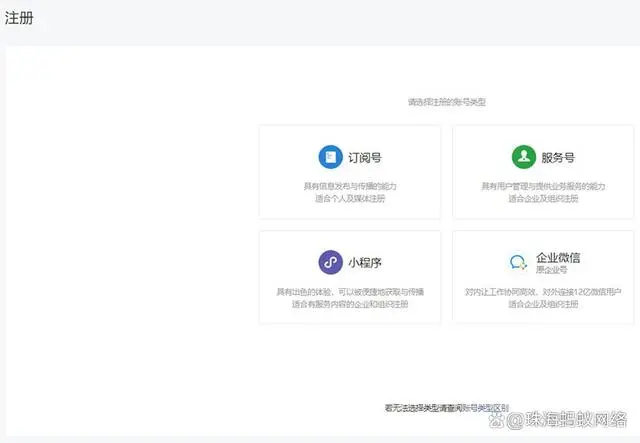The image size is (640, 443).
Task: Click the 原企业号 subtitle under 企业微信
Action: 551,270
